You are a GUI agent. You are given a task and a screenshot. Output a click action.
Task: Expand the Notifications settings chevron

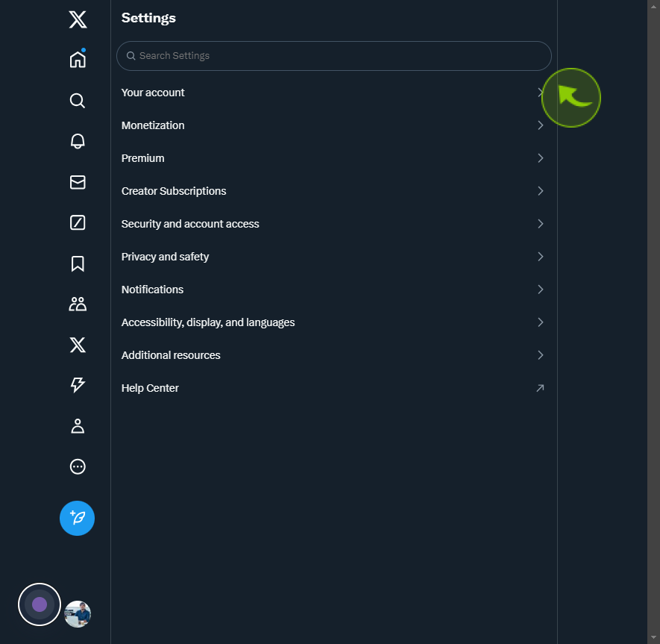[x=541, y=290]
